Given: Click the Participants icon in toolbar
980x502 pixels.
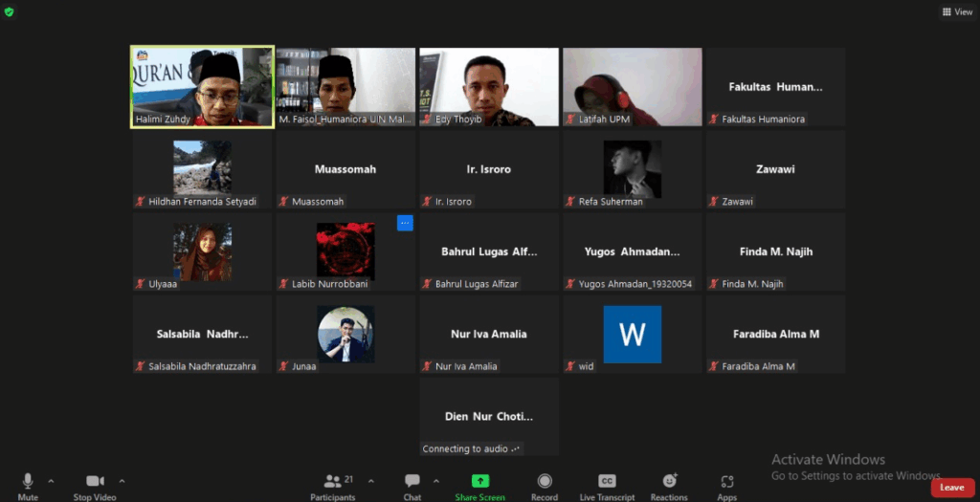Looking at the screenshot, I should point(332,481).
